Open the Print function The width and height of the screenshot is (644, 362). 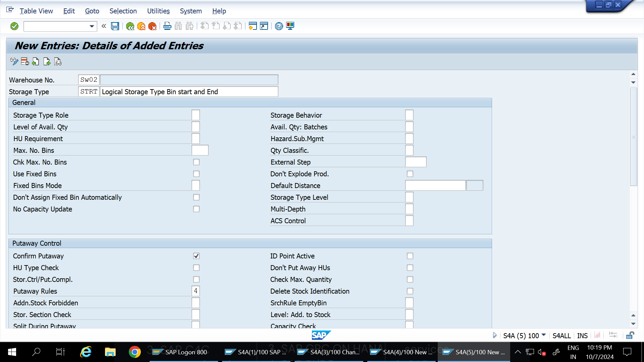coord(167,26)
